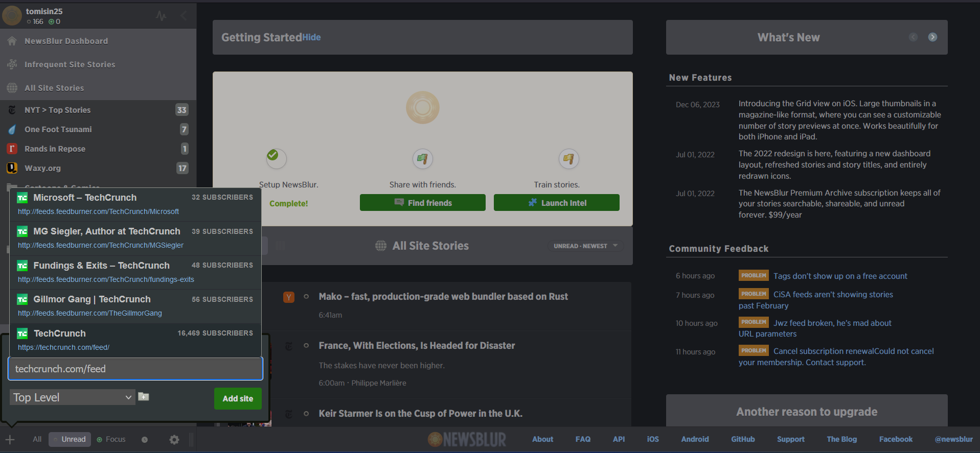980x453 pixels.
Task: Open the Keir Starmer story
Action: click(420, 414)
